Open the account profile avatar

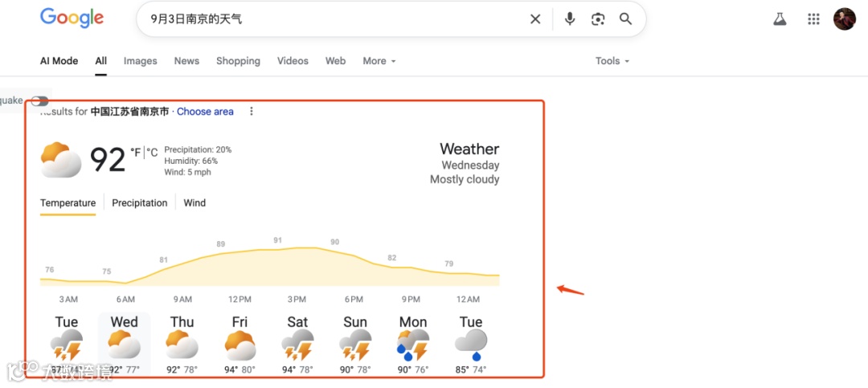click(845, 19)
